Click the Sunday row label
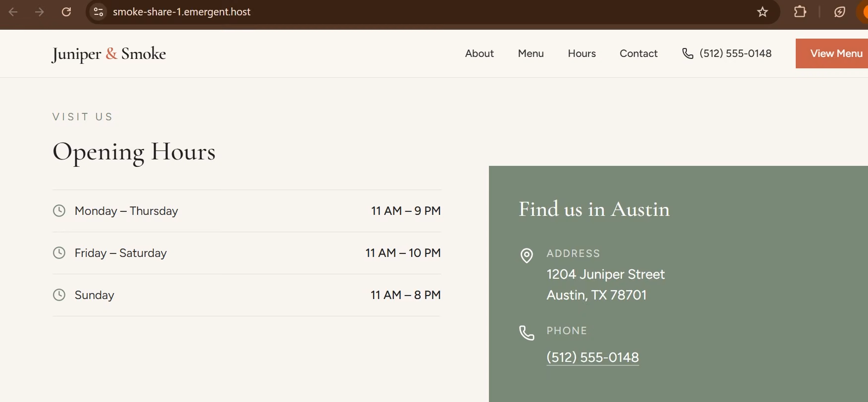868x402 pixels. click(x=95, y=295)
